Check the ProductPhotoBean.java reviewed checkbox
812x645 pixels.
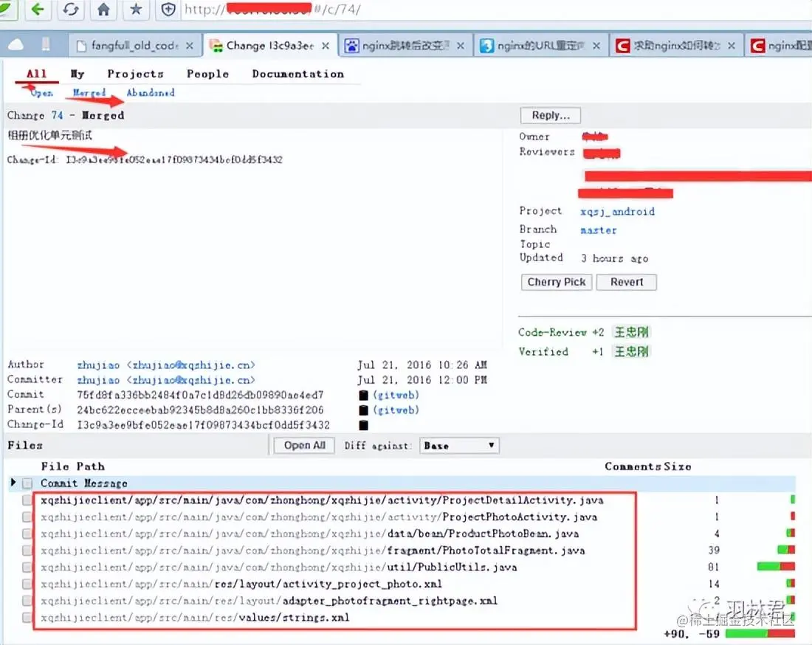[x=27, y=534]
